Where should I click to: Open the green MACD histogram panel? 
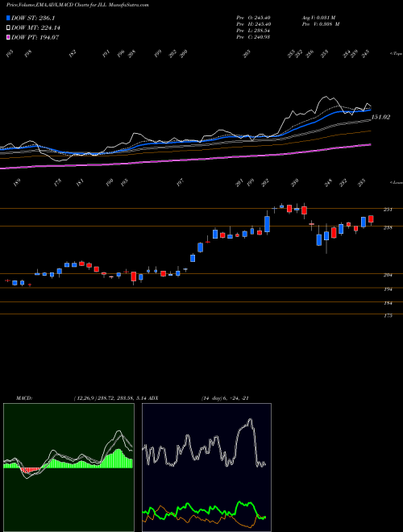69,468
